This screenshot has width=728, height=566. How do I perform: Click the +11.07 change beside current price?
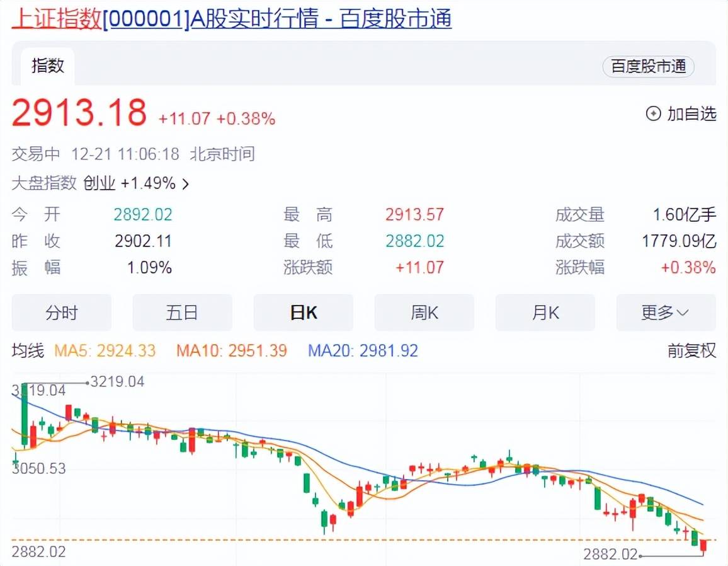point(185,118)
